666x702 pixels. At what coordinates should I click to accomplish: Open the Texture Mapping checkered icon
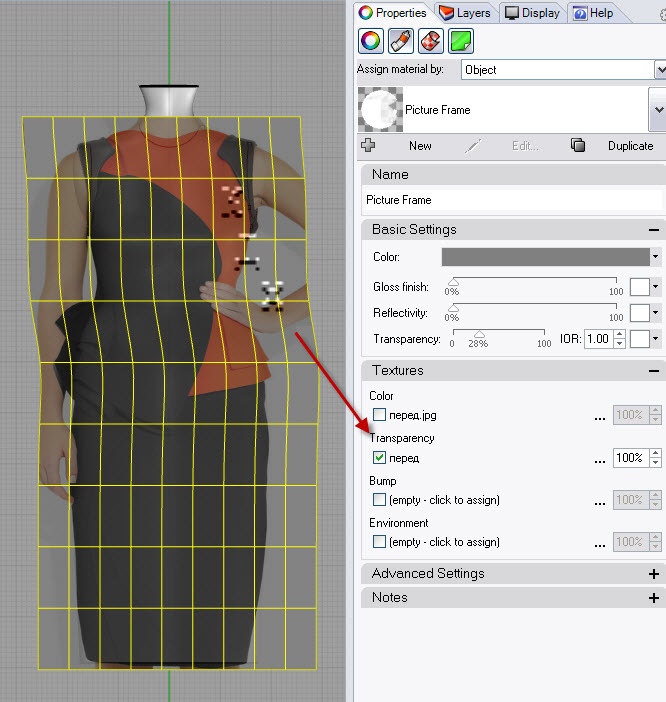(431, 41)
